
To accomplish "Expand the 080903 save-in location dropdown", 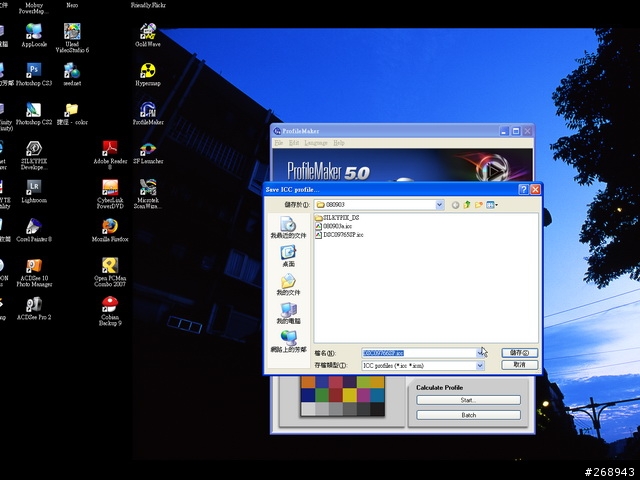I will pyautogui.click(x=439, y=205).
